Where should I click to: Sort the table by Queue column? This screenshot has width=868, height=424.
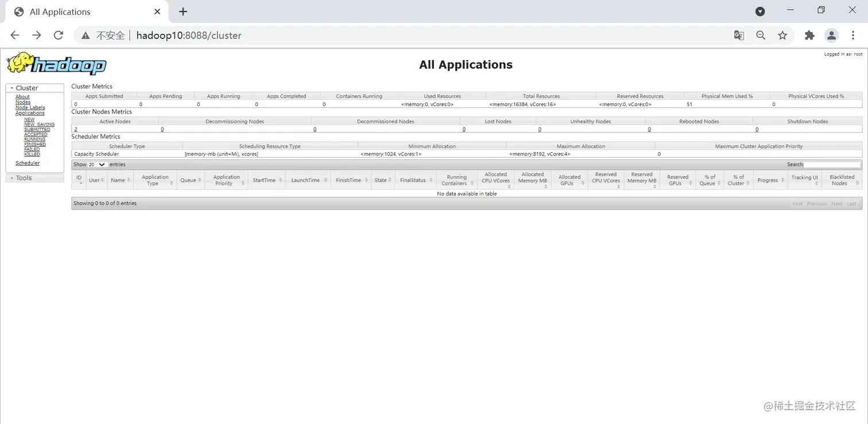point(191,180)
